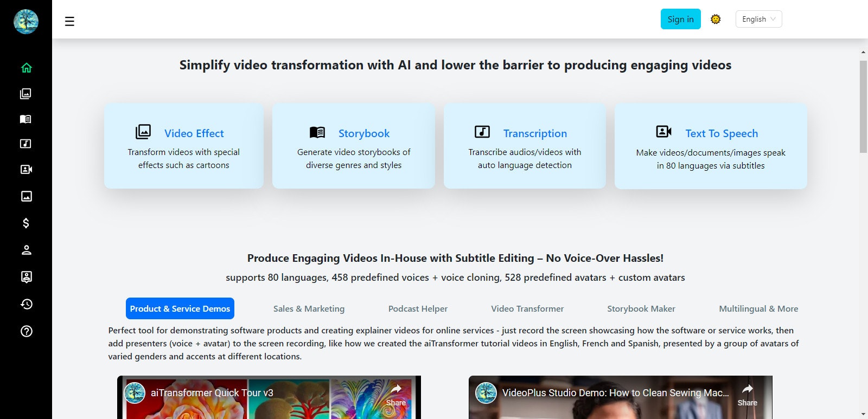This screenshot has width=868, height=419.
Task: Click the Text To Speech card icon
Action: coord(664,132)
